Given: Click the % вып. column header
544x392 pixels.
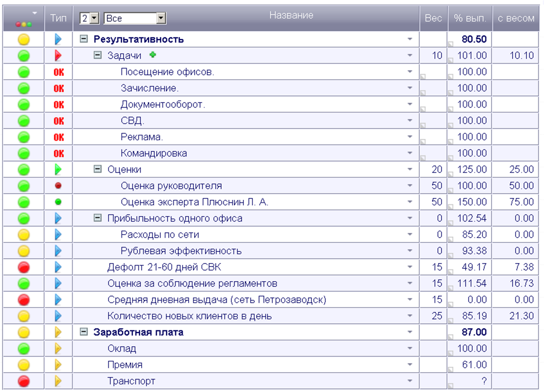Looking at the screenshot, I should click(x=470, y=18).
